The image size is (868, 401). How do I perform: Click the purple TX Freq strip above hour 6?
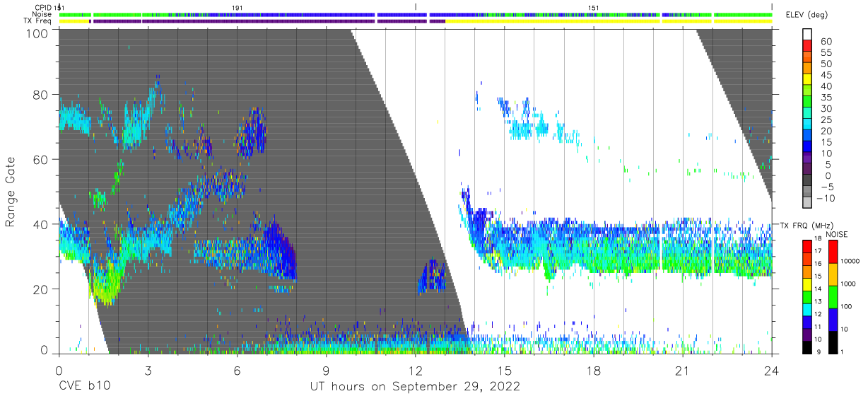coord(237,21)
